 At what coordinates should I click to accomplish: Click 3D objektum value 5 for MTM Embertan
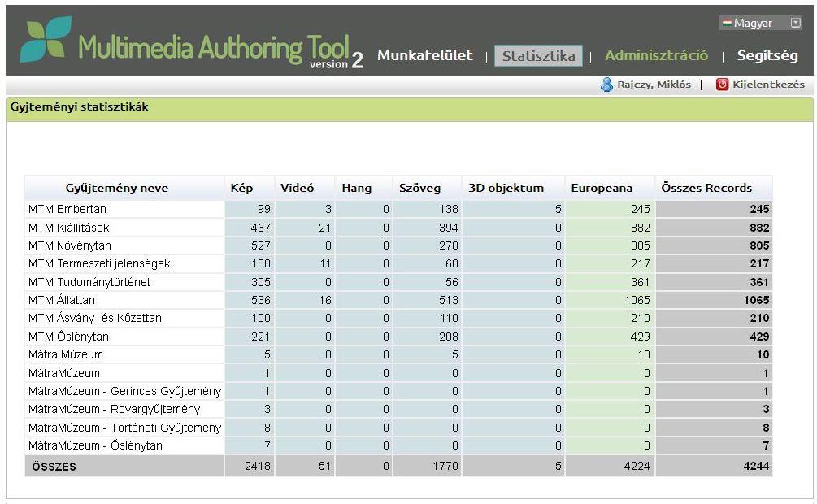tap(558, 209)
